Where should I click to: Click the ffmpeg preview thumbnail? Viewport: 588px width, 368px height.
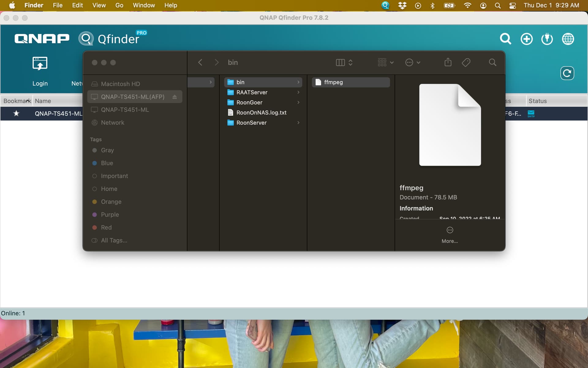(450, 125)
